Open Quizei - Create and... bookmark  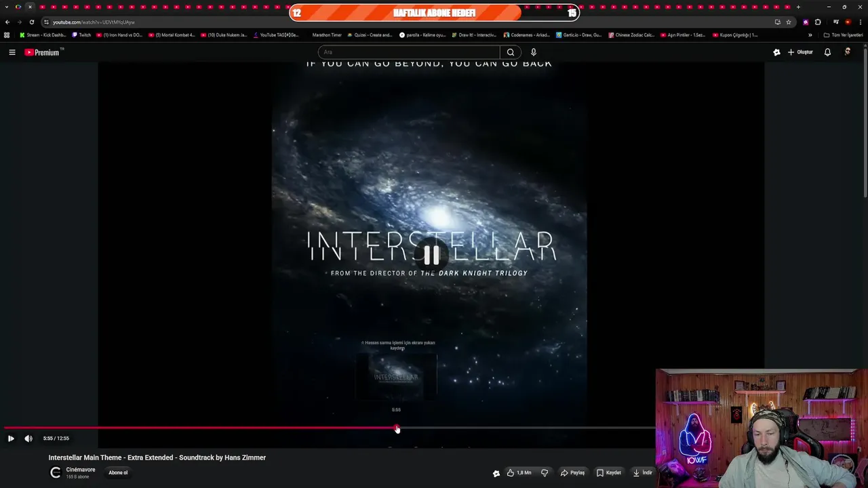click(x=370, y=35)
